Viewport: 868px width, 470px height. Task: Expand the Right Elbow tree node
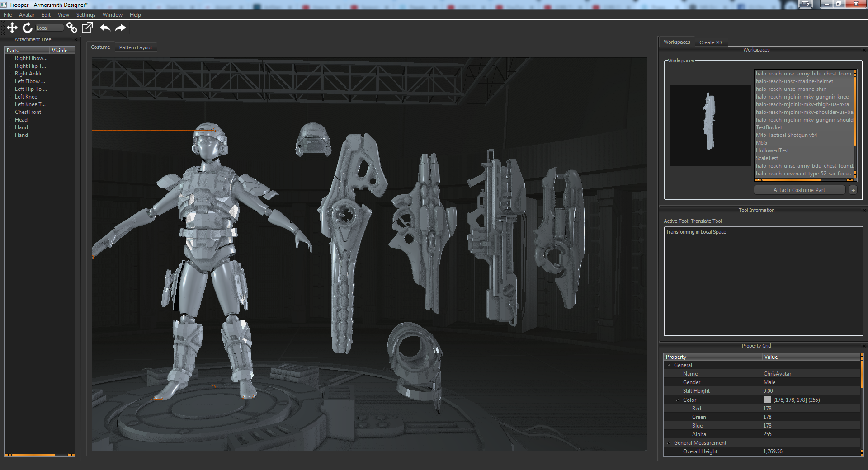coord(9,58)
